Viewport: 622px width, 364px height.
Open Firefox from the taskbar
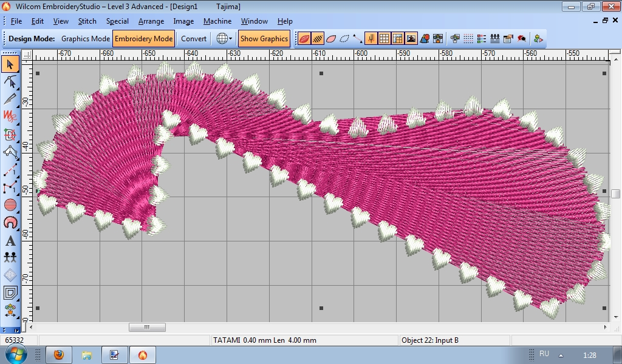[x=59, y=355]
